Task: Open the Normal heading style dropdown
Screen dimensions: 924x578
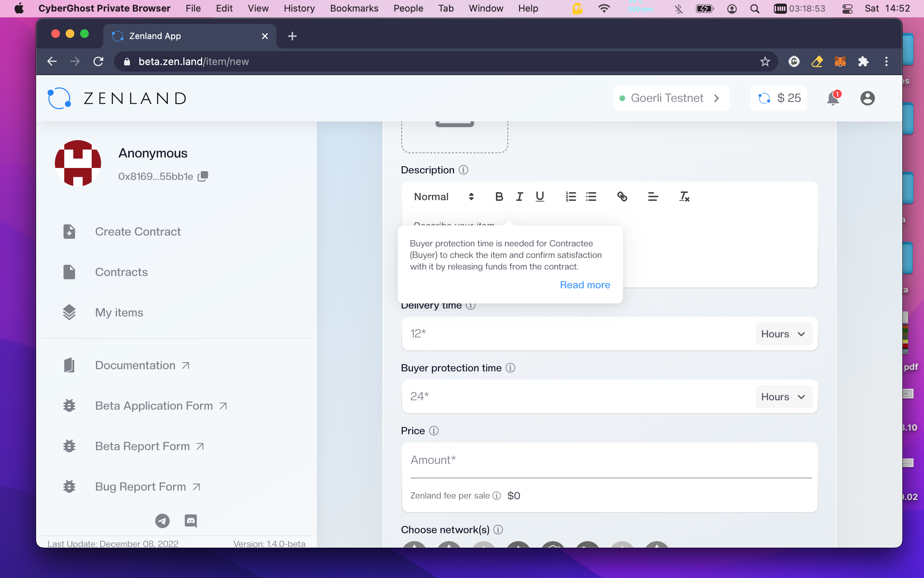Action: coord(444,197)
